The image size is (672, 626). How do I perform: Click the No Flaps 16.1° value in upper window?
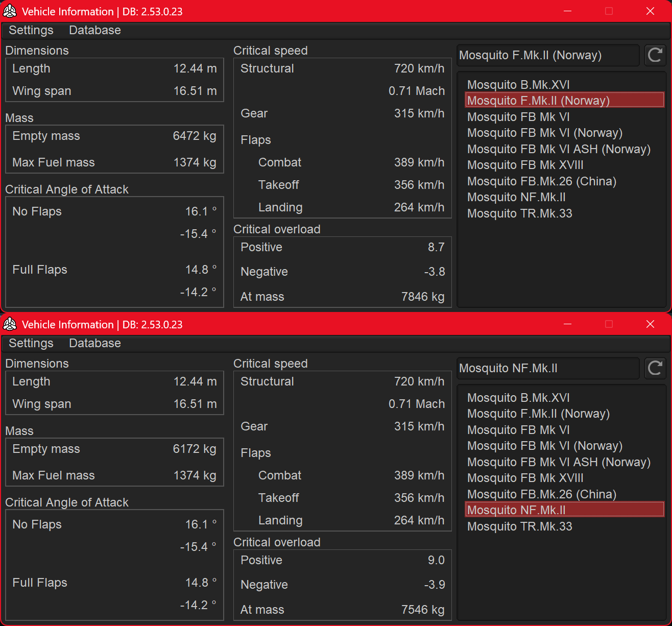[201, 211]
